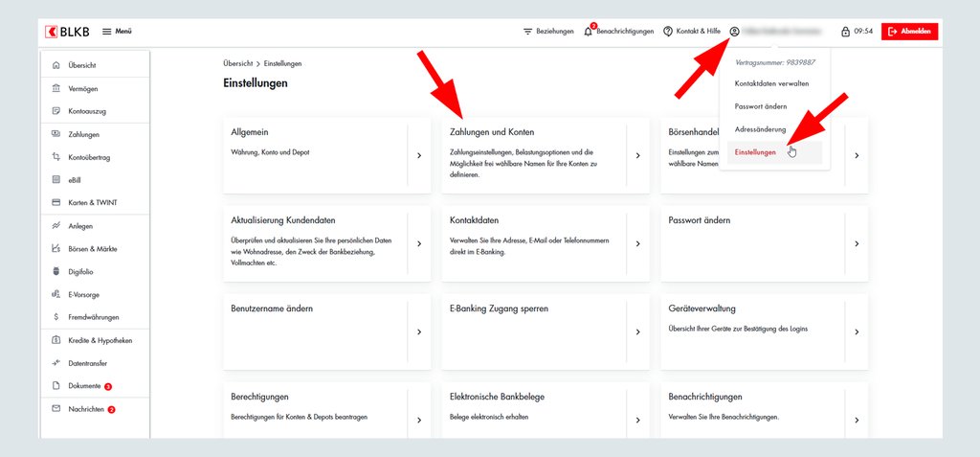This screenshot has height=457, width=980.
Task: Open Kontakt & Hilfe link
Action: [x=698, y=32]
